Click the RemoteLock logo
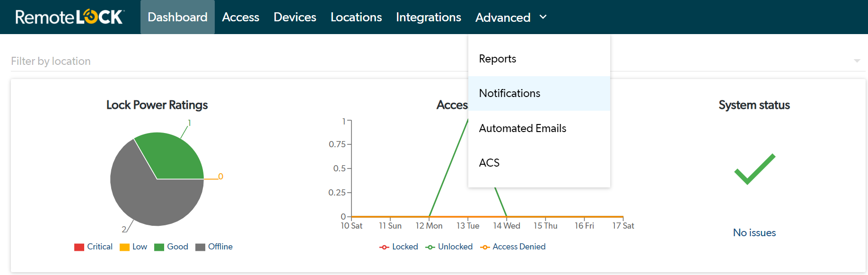The height and width of the screenshot is (275, 868). (70, 17)
